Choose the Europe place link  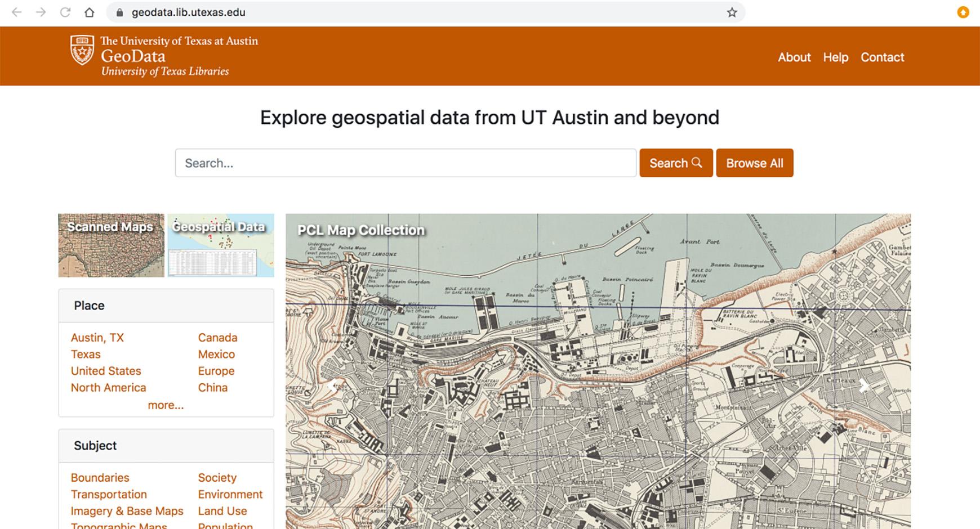tap(216, 371)
